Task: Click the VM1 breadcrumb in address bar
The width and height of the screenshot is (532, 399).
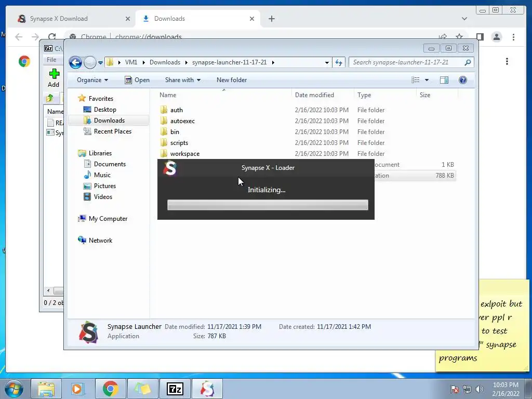Action: [x=131, y=62]
